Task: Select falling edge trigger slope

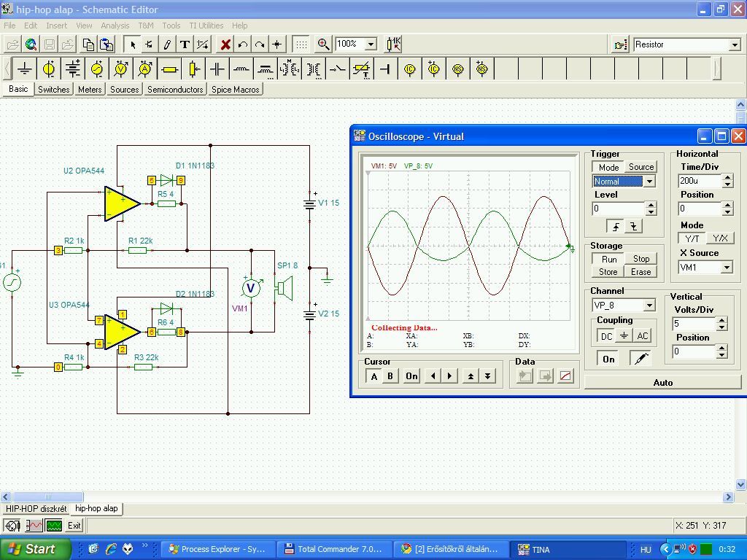Action: 634,227
